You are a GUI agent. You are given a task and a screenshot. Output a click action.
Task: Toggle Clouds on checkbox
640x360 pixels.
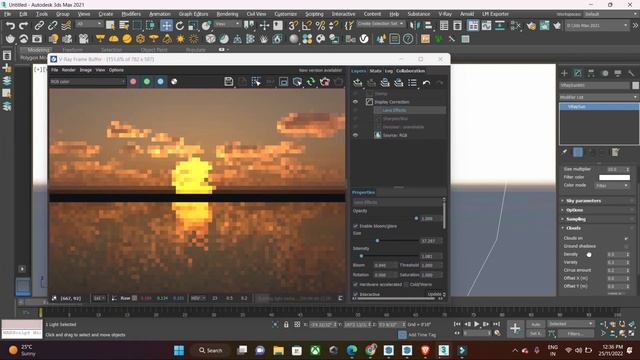tap(627, 238)
